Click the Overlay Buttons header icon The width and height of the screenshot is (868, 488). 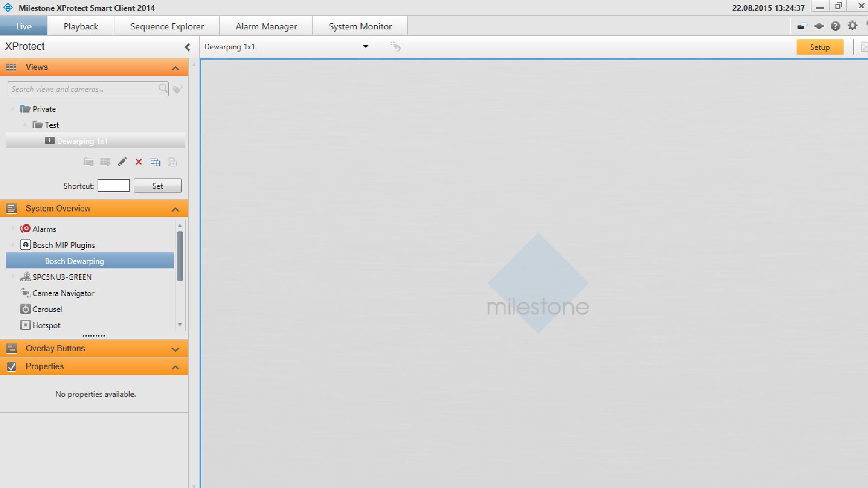[x=11, y=348]
